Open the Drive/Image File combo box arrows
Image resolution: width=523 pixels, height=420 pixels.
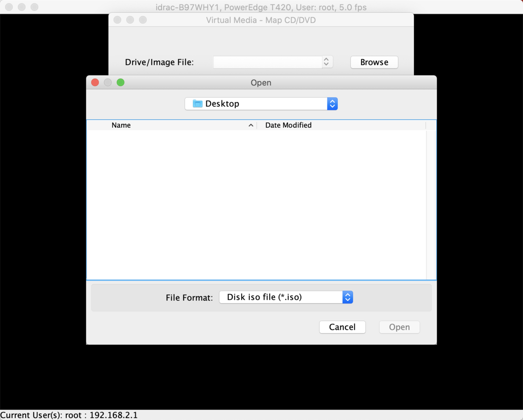[x=327, y=62]
